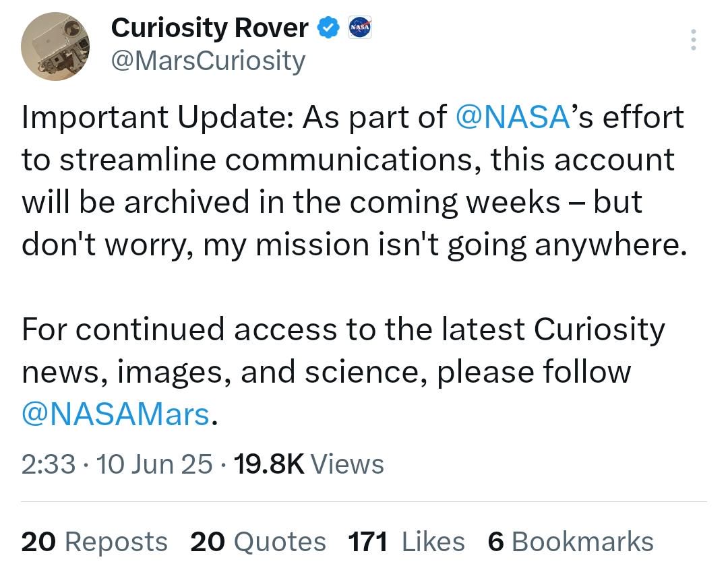
Task: View the 20 Reposts list
Action: click(94, 541)
